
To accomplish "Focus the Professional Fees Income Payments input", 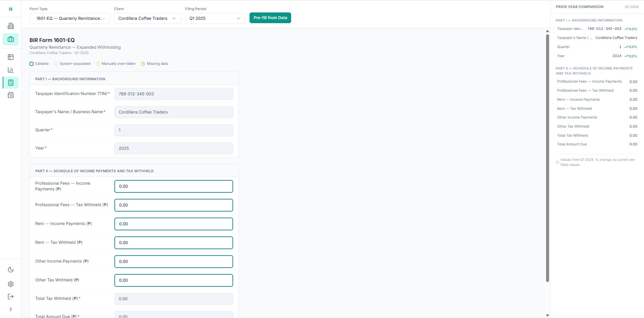I will point(174,186).
